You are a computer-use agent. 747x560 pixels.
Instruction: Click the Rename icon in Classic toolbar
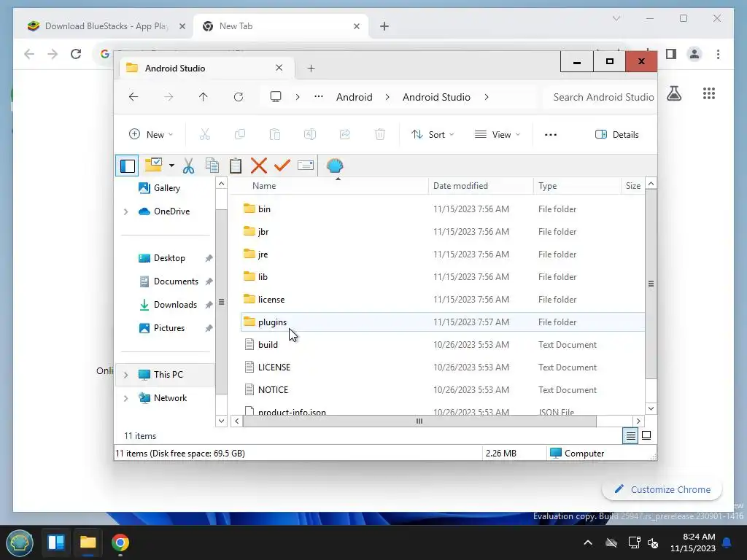click(x=306, y=166)
